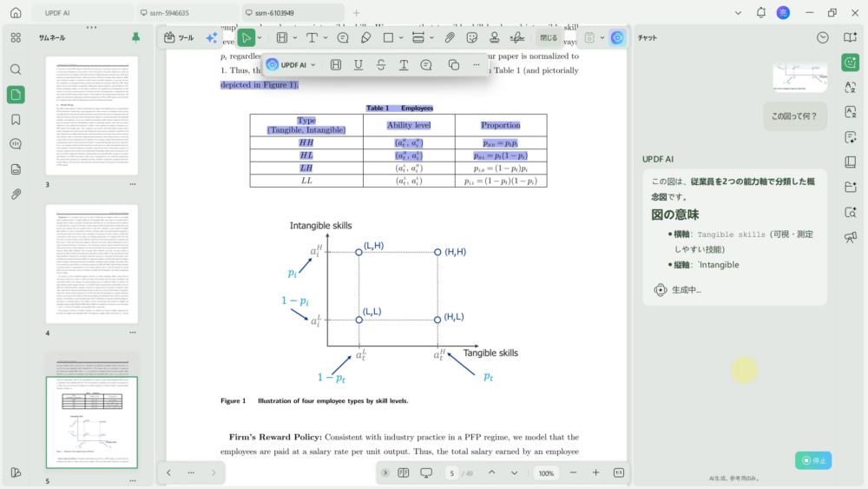Viewport: 868px width, 489px height.
Task: Apply underline from the floating toolbar
Action: [358, 65]
